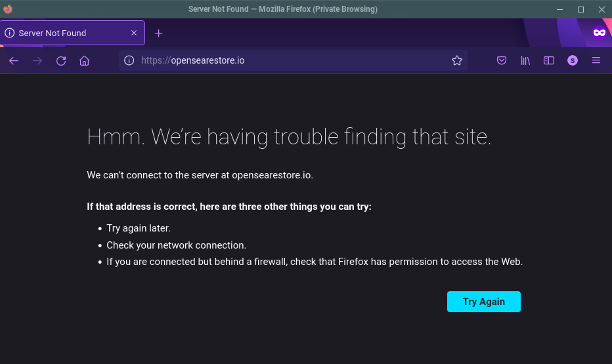Open a new tab with plus
Viewport: 612px width, 364px height.
pos(158,33)
